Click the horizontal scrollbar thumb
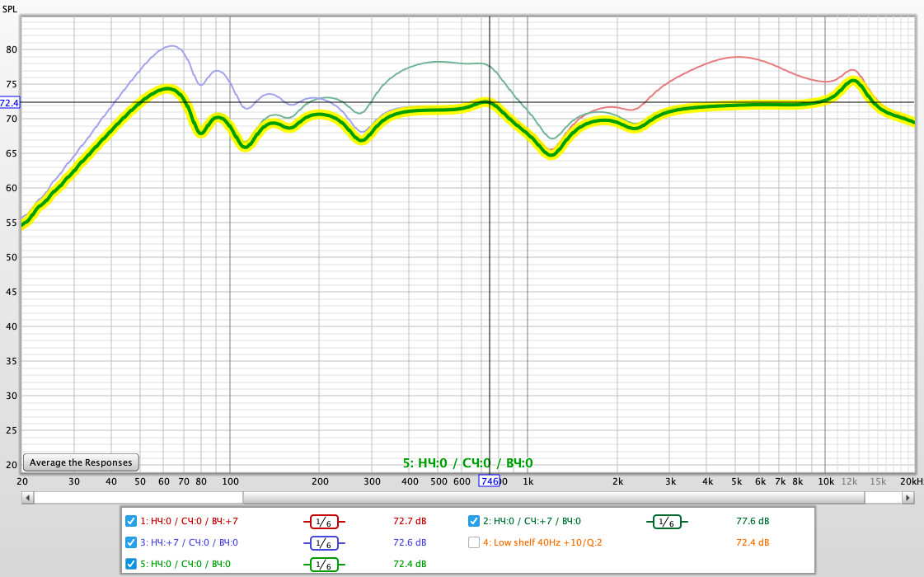The height and width of the screenshot is (577, 924). click(x=554, y=498)
